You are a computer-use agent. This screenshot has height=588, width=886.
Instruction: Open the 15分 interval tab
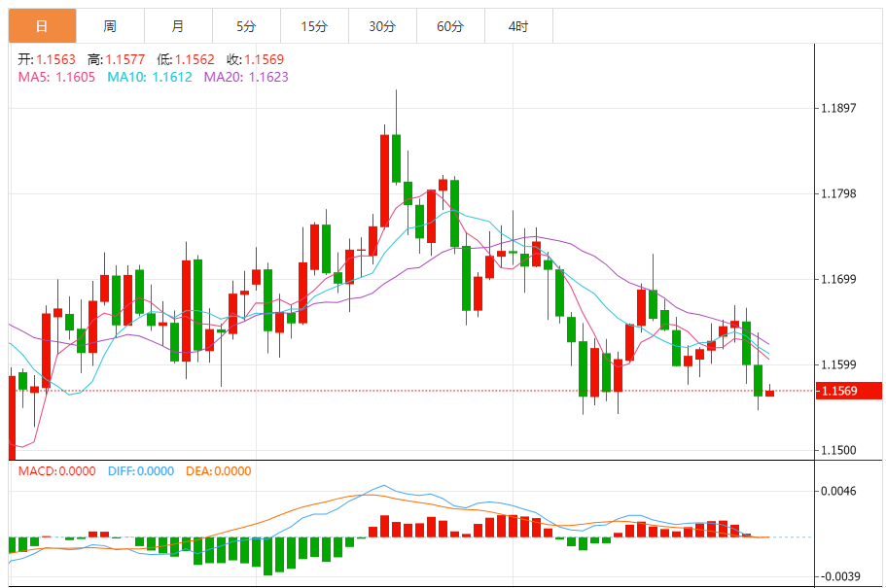(x=314, y=26)
